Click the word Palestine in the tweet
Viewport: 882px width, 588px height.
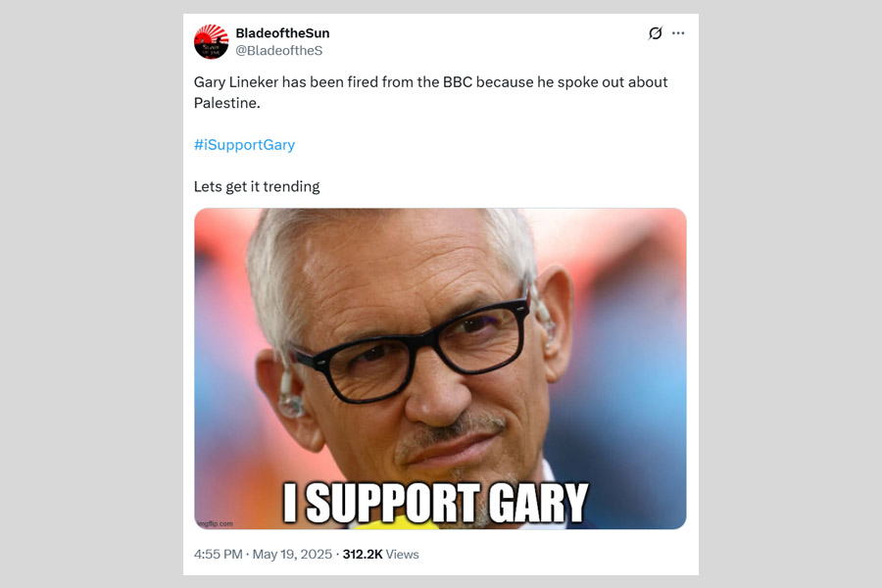coord(226,103)
